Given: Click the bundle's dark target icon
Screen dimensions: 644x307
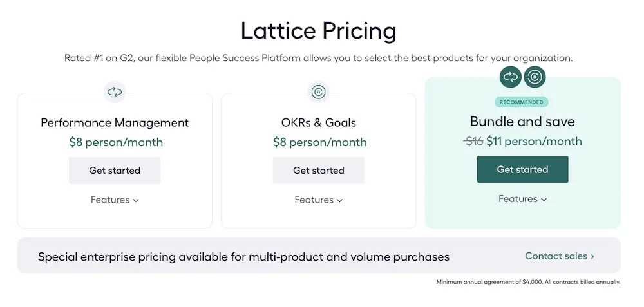Looking at the screenshot, I should pyautogui.click(x=535, y=77).
